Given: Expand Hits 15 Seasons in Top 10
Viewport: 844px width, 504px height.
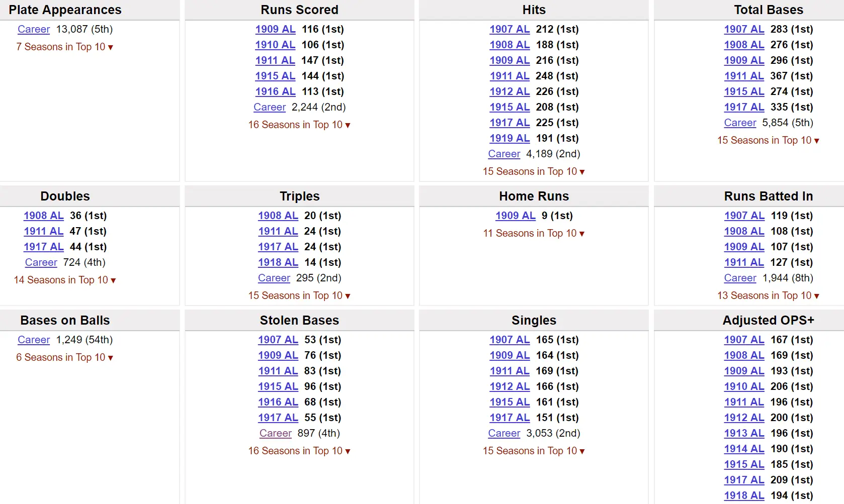Looking at the screenshot, I should coord(534,171).
